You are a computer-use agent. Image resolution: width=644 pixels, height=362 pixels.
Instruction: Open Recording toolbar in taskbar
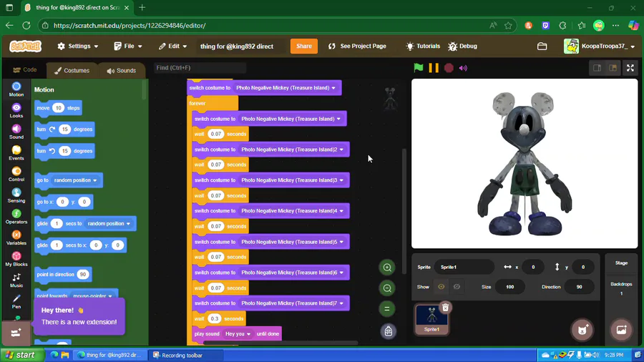click(185, 356)
